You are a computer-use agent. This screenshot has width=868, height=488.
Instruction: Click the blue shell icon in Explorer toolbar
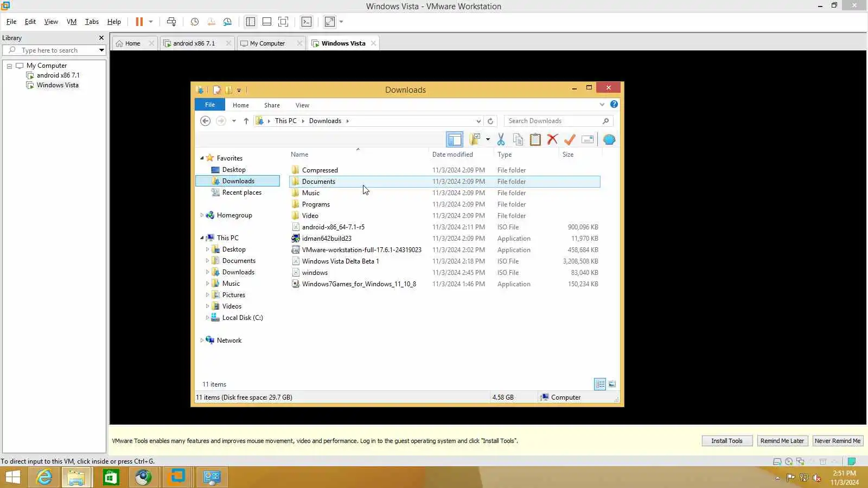coord(609,139)
